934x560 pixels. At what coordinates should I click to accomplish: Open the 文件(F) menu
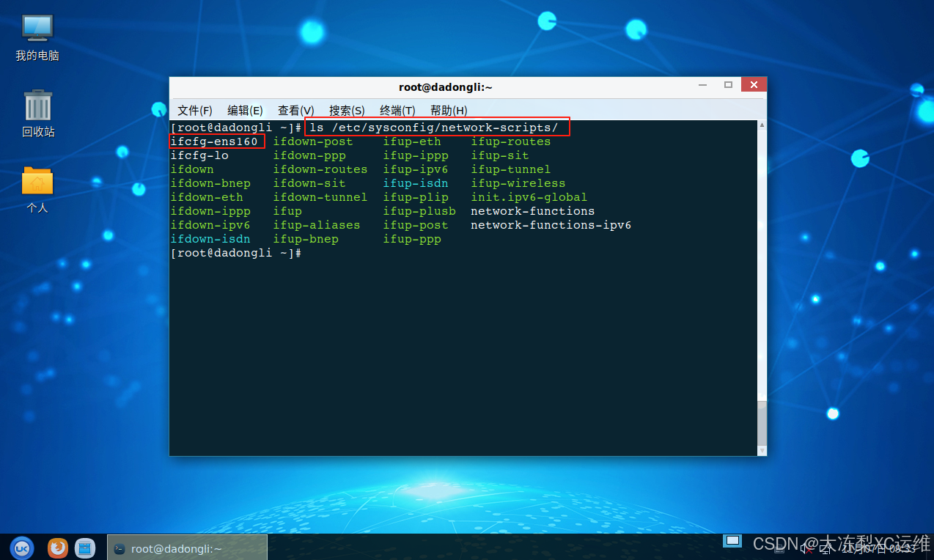pos(194,111)
